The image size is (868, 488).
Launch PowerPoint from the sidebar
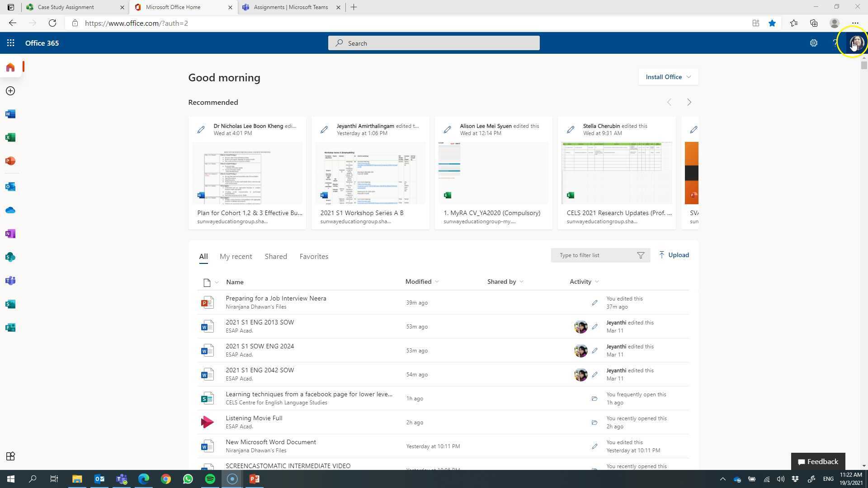(10, 161)
